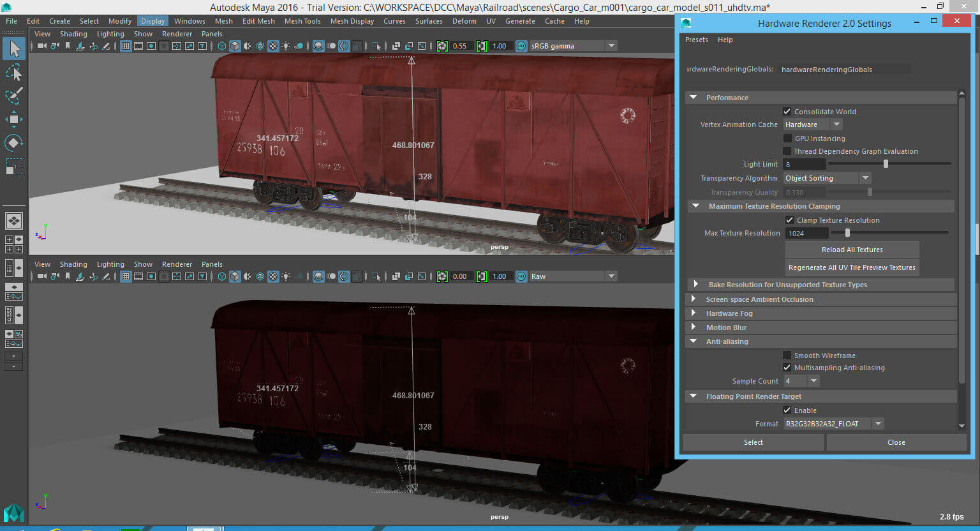Toggle grid display in bottom viewport
This screenshot has height=531, width=980.
pos(126,276)
